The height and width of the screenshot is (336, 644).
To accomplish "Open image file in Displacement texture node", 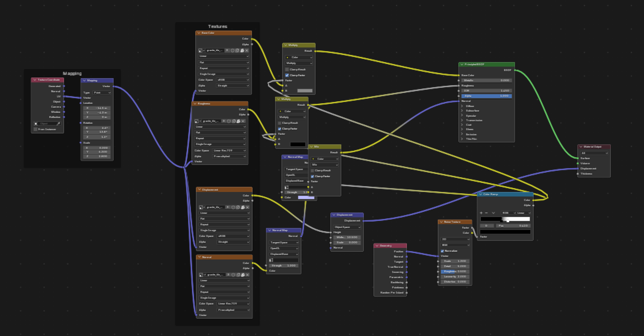I will click(x=242, y=207).
